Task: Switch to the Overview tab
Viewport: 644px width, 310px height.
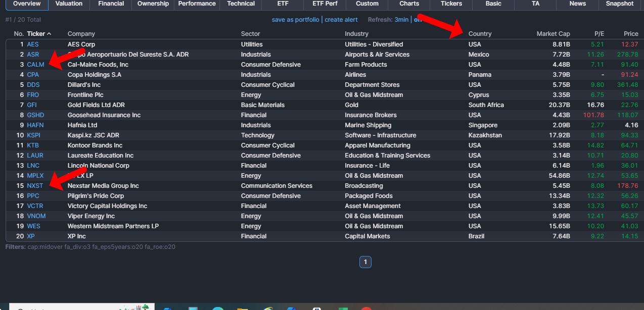Action: [27, 4]
